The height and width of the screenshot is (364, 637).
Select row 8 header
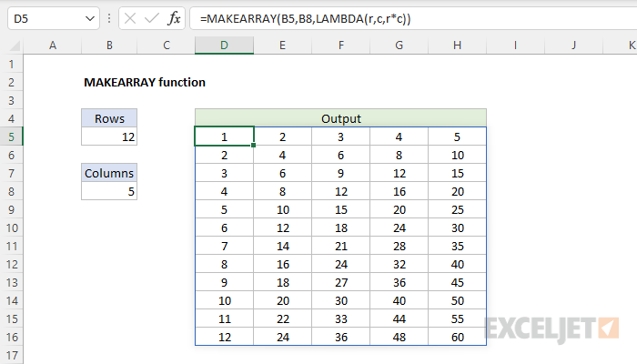click(11, 191)
